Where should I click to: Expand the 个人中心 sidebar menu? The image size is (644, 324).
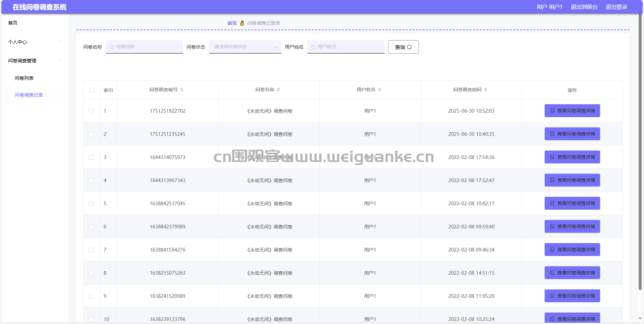coord(35,42)
